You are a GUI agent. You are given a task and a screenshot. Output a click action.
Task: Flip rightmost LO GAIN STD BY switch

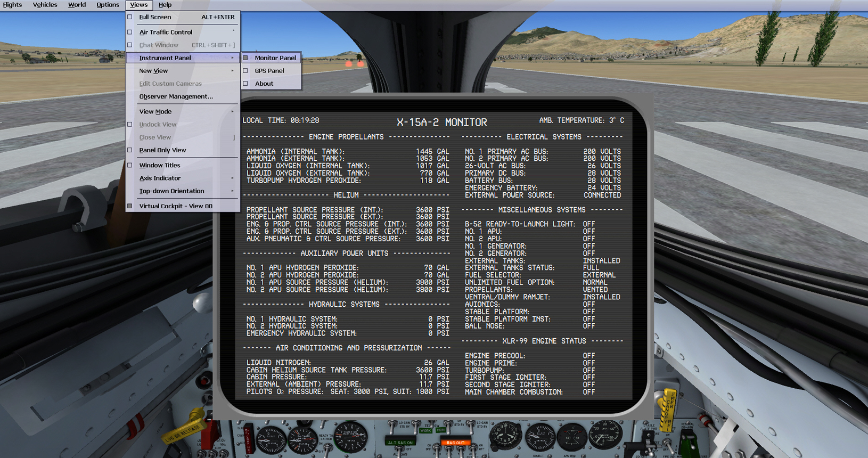coord(470,427)
